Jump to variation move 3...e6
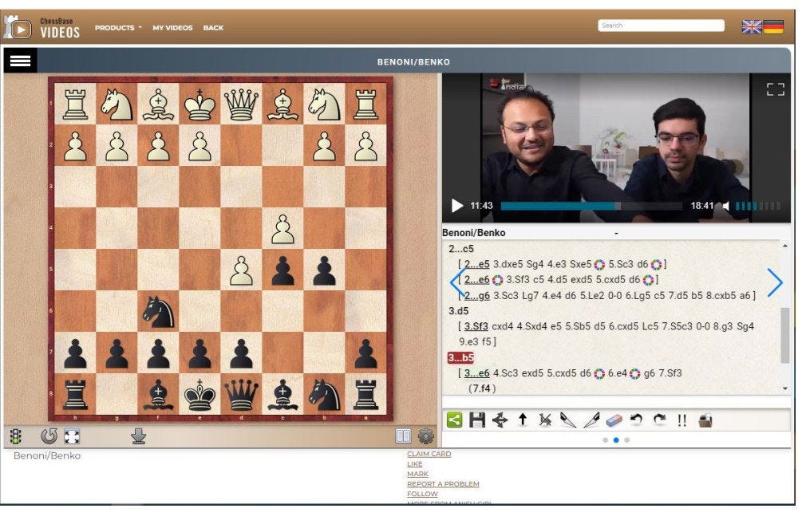 pyautogui.click(x=477, y=373)
